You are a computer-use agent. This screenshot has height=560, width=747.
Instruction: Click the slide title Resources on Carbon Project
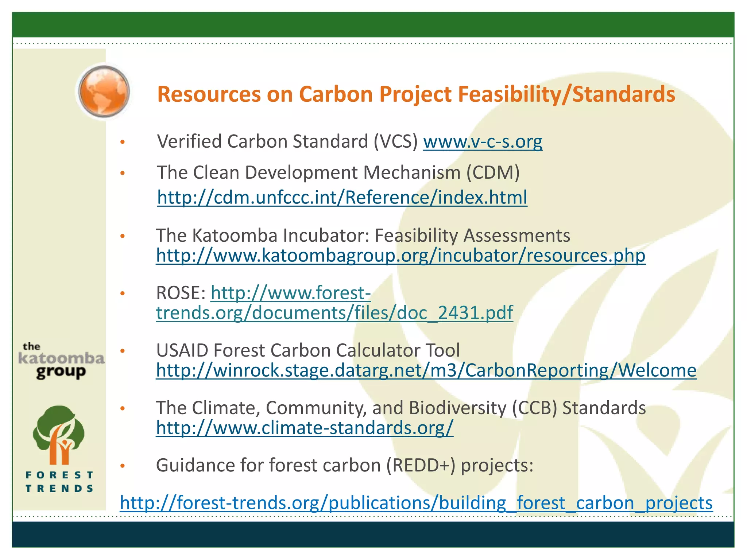coord(416,94)
